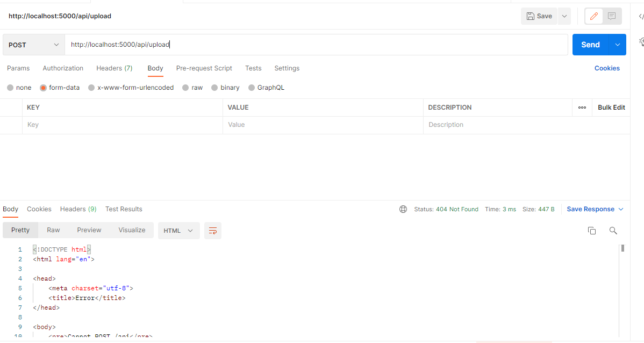Select the request Body tab
644x343 pixels.
[x=155, y=68]
